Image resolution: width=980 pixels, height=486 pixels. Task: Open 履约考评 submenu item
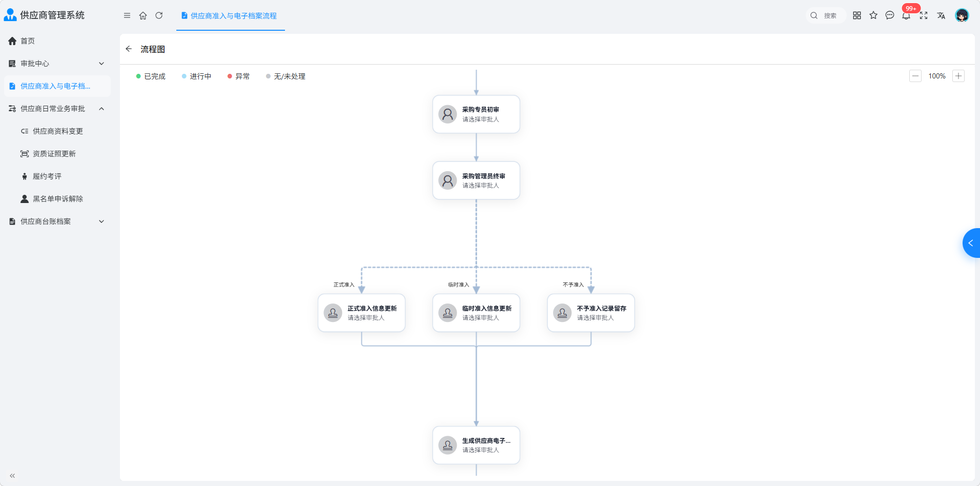click(57, 176)
